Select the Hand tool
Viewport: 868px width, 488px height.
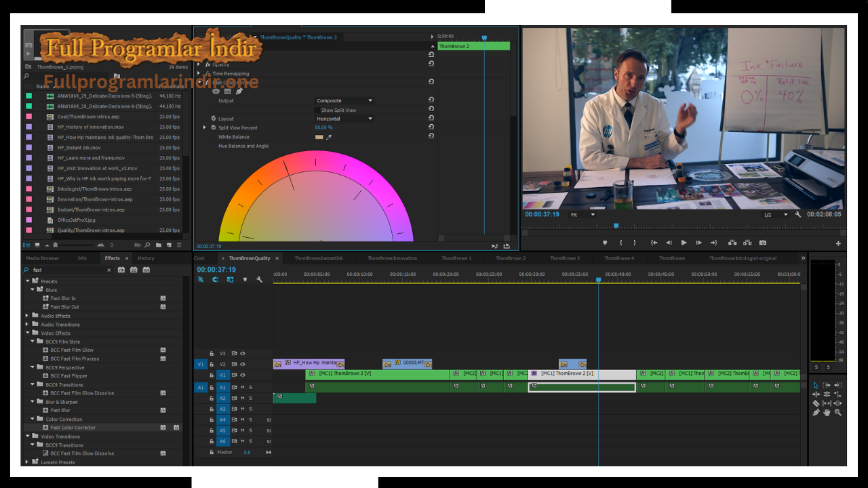click(827, 412)
